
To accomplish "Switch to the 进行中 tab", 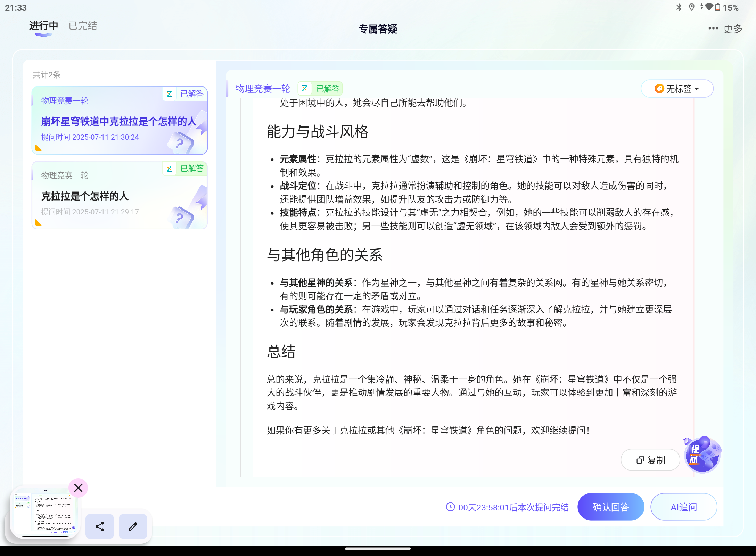I will click(43, 26).
